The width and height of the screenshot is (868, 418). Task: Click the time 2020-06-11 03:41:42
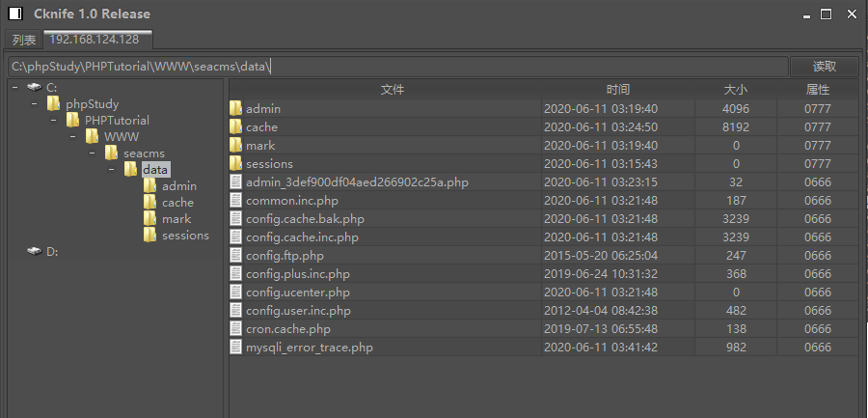click(601, 347)
